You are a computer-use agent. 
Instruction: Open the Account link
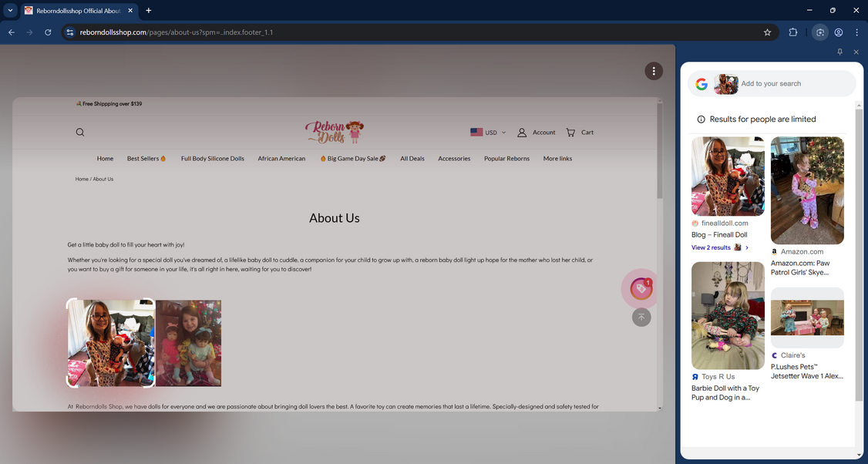click(536, 133)
